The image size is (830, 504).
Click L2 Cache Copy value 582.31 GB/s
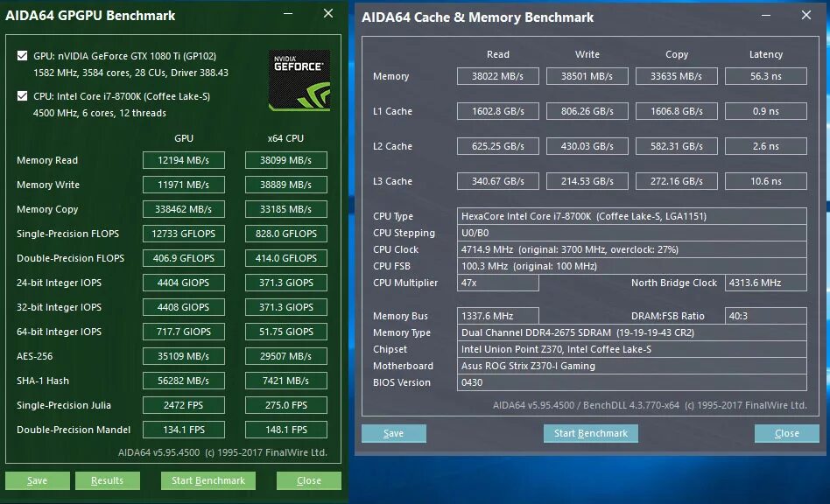coord(677,146)
